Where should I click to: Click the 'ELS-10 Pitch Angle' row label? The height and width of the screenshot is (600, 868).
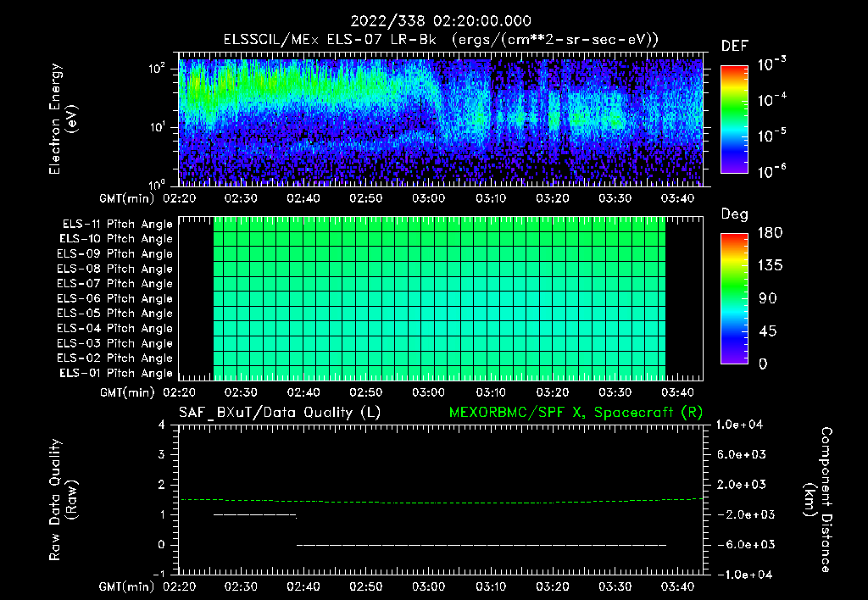116,239
